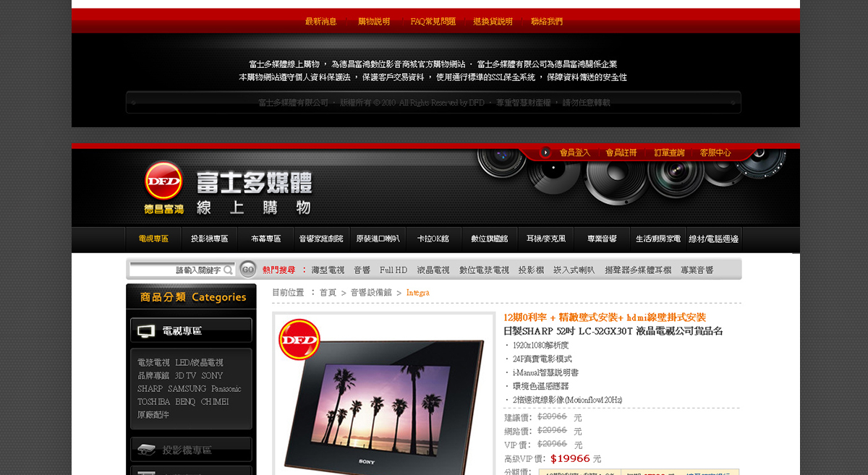Screen dimensions: 868x475
Task: Click the red DFD badge on the product image
Action: (x=299, y=339)
